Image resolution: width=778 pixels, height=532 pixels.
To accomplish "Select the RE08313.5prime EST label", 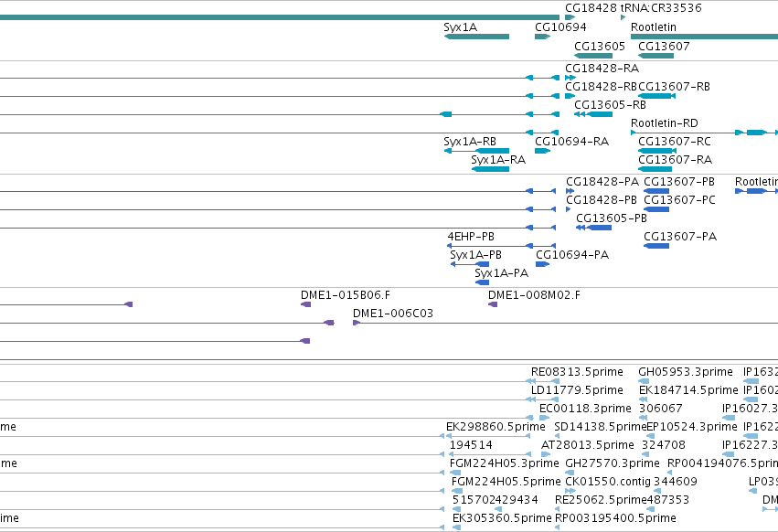I will (577, 372).
